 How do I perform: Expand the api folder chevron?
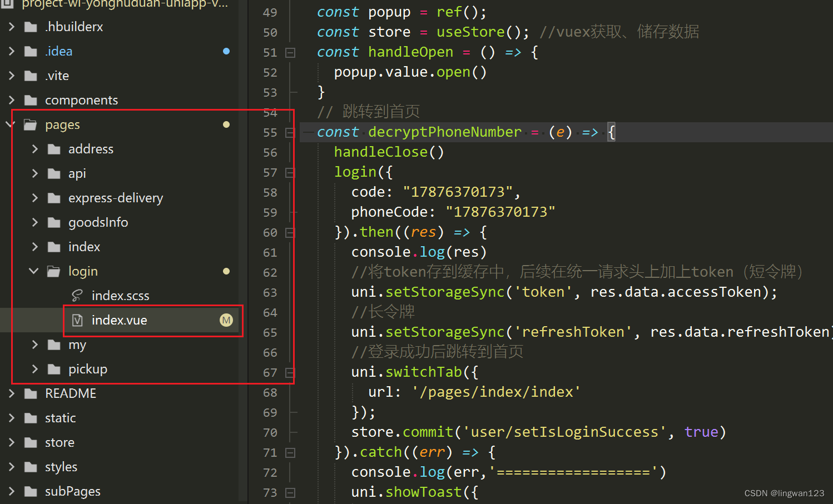(x=34, y=173)
